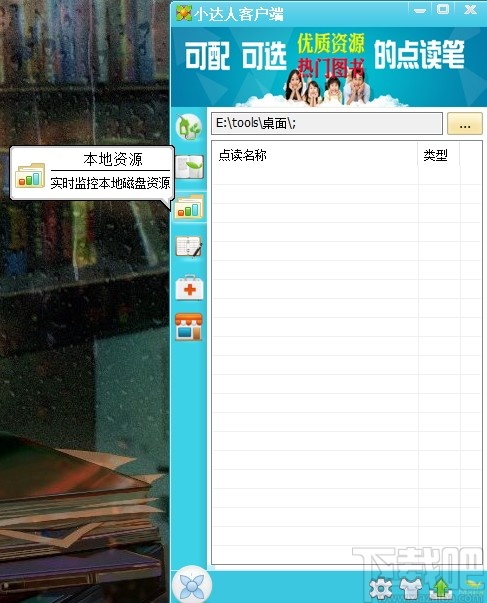The height and width of the screenshot is (603, 487).
Task: Click the app logo in title bar
Action: click(183, 13)
